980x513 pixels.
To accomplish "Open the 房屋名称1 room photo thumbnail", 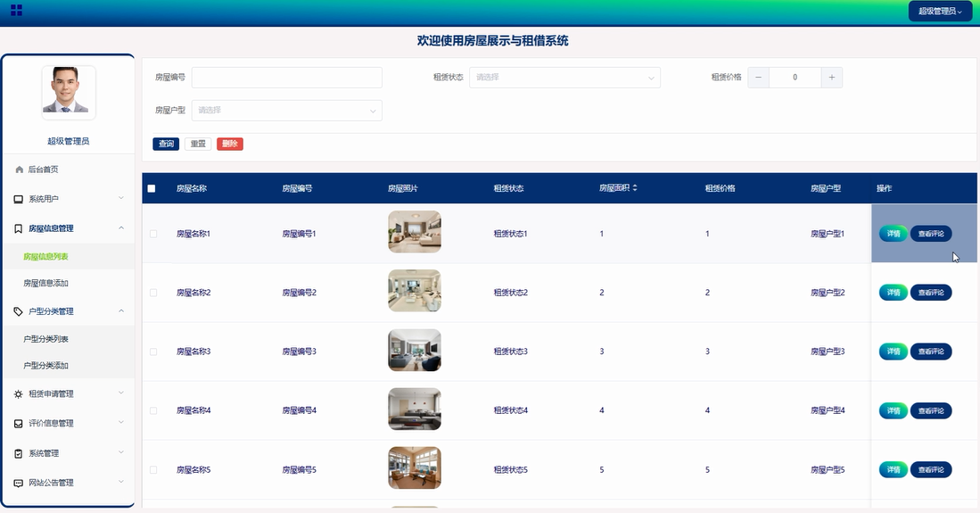I will pos(415,231).
